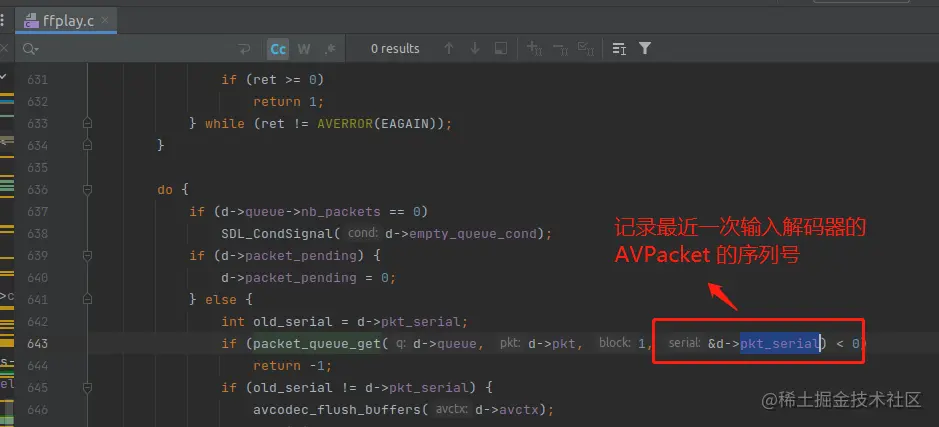The height and width of the screenshot is (427, 939).
Task: Click the '0 results' label
Action: [395, 49]
